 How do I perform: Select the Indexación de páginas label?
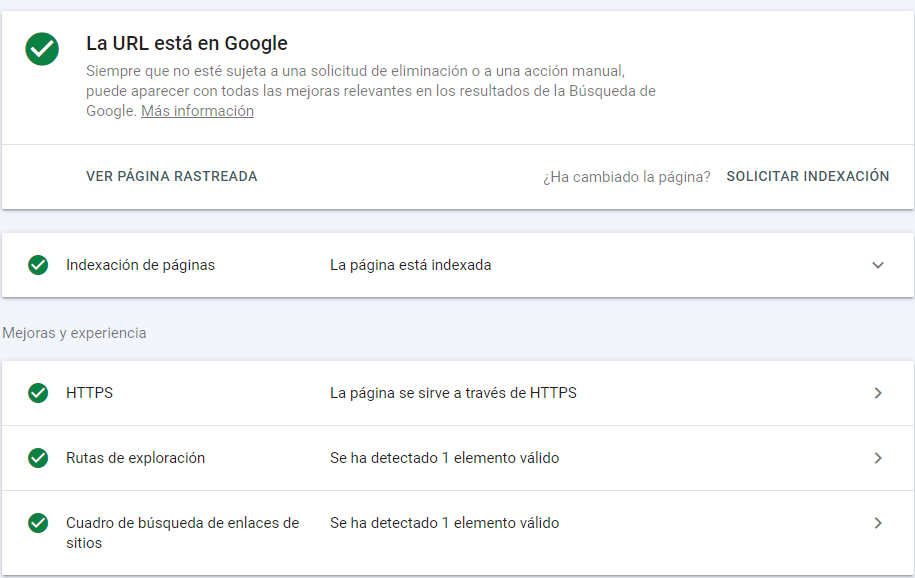pyautogui.click(x=140, y=265)
